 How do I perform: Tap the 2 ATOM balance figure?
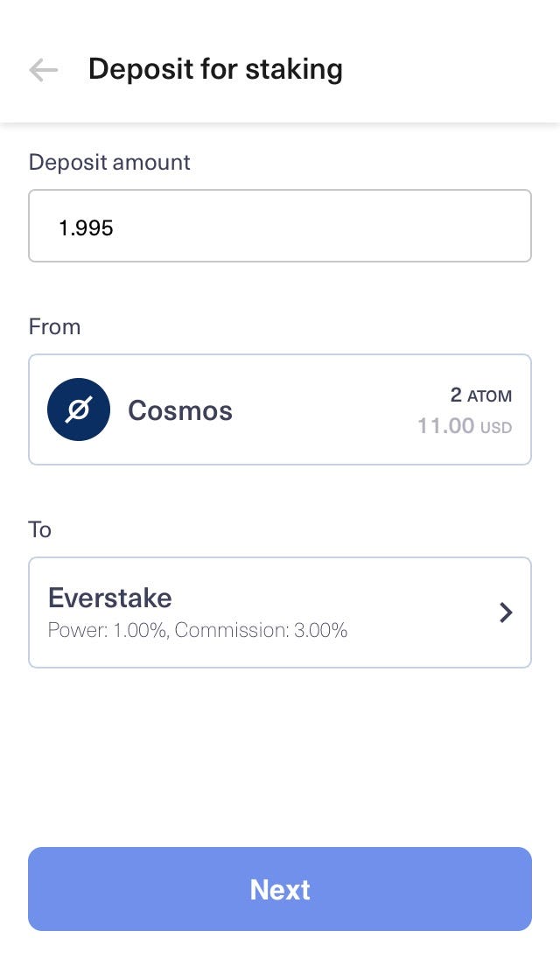481,395
